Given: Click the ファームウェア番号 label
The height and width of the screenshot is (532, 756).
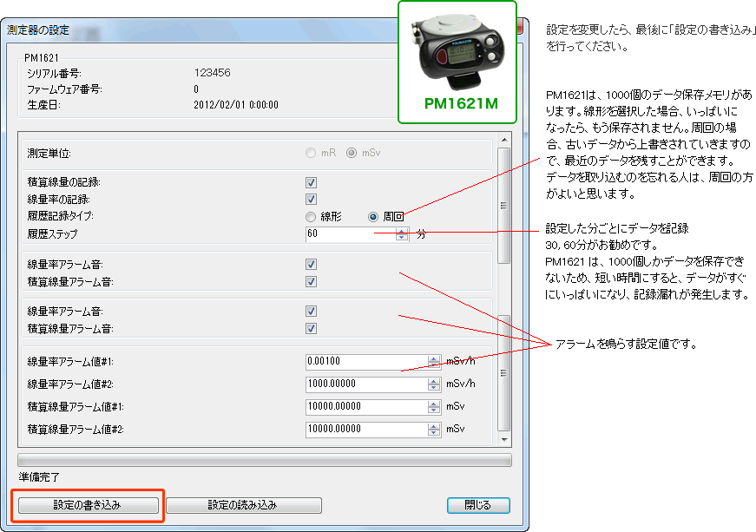Looking at the screenshot, I should tap(64, 89).
